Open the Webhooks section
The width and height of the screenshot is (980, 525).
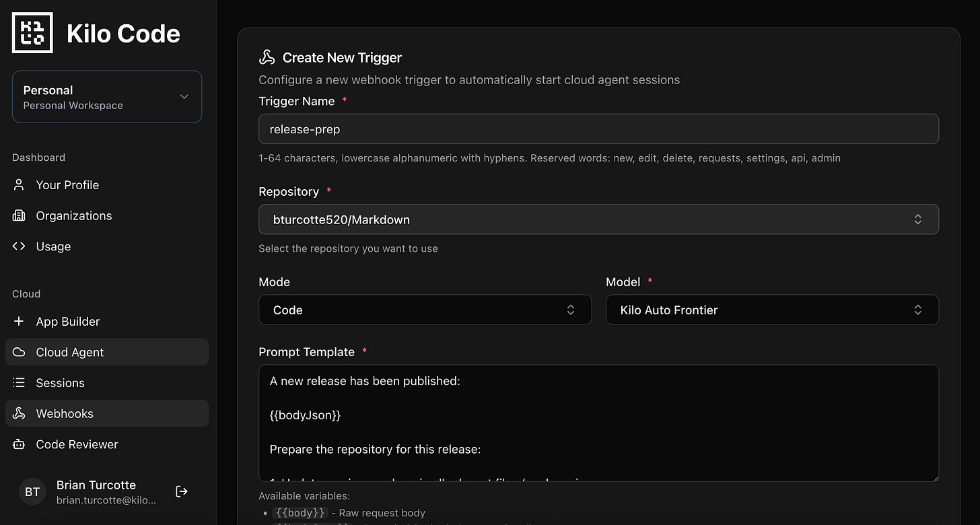pyautogui.click(x=107, y=413)
